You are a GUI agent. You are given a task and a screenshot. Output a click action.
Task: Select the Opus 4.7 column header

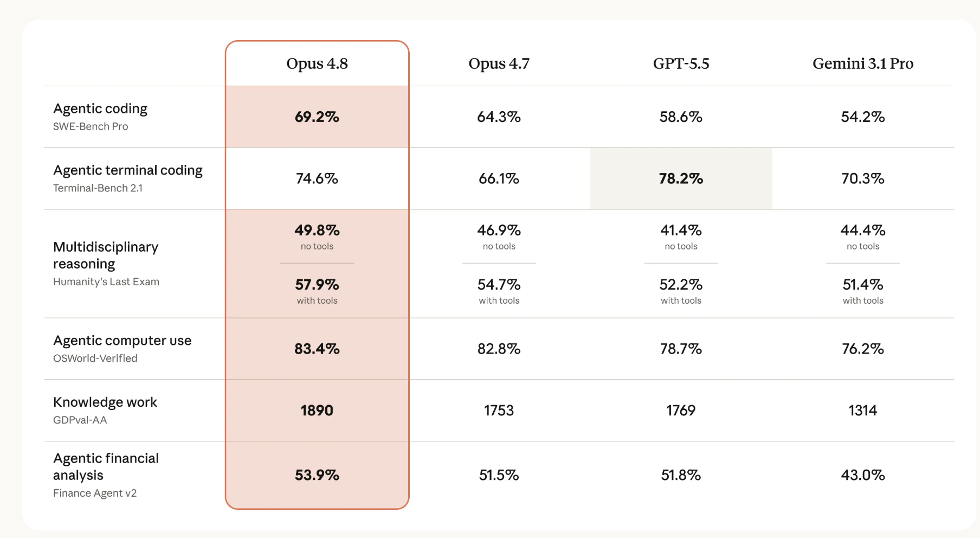(499, 63)
